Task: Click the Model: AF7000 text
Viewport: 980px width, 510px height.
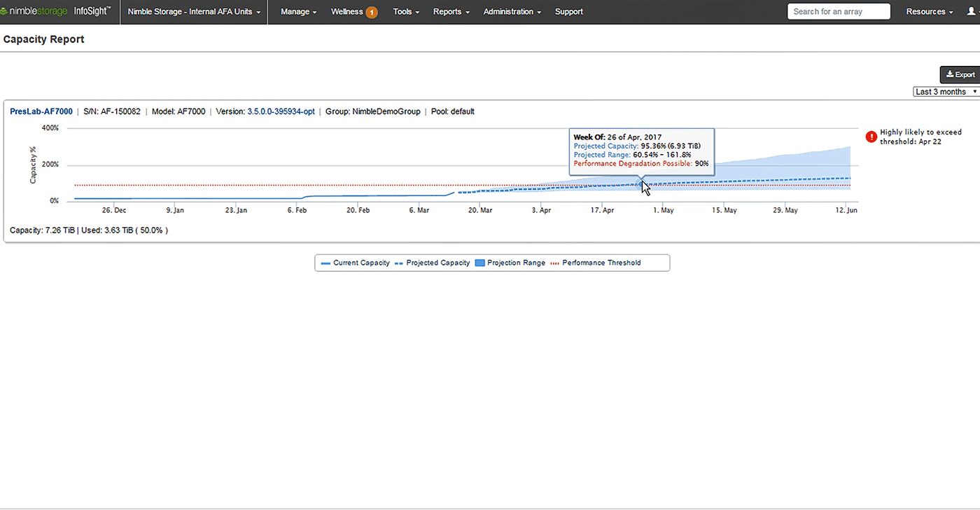Action: (178, 111)
